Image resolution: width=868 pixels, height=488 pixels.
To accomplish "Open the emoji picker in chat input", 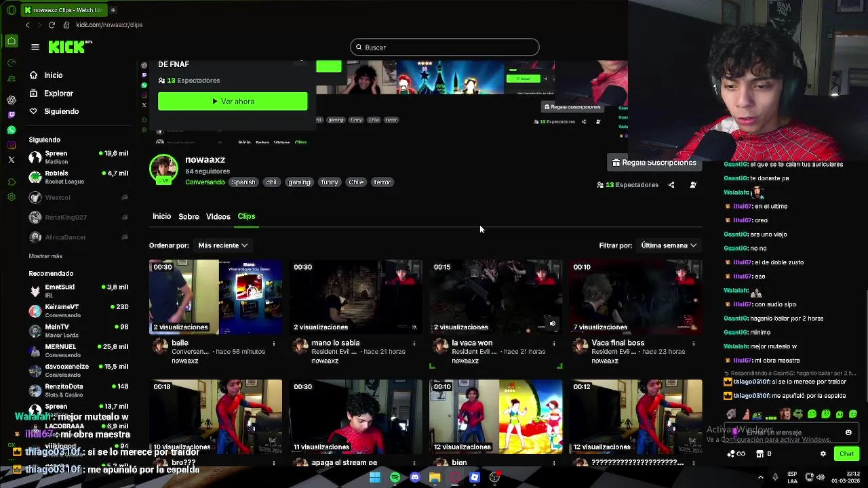I will pyautogui.click(x=848, y=432).
